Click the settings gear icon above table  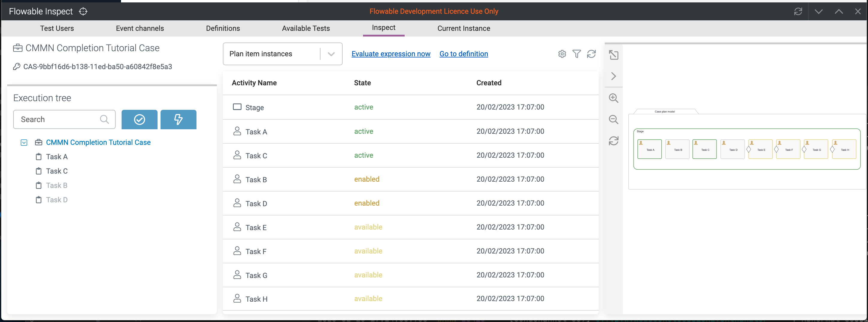(562, 54)
